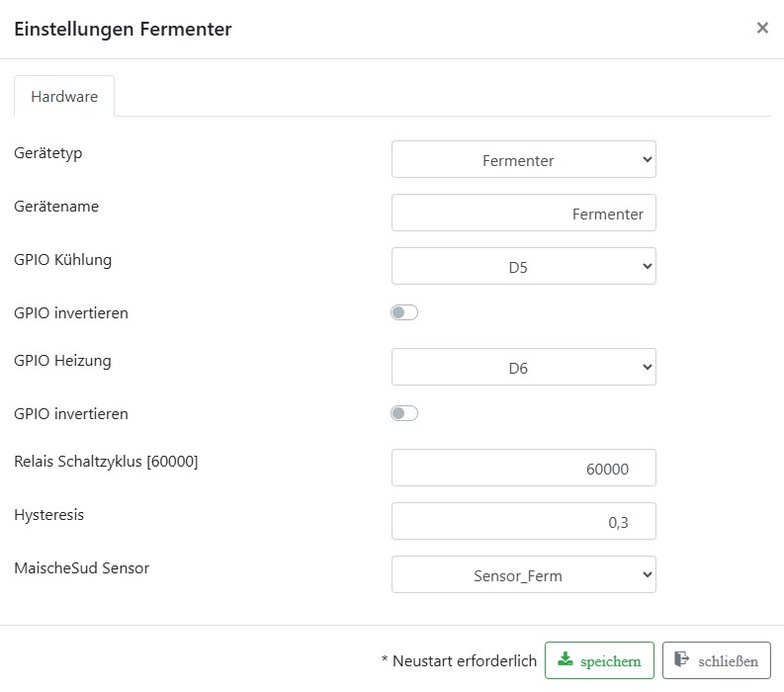Viewport: 784px width, 692px height.
Task: Expand the GPIO Heizung dropdown set to D6
Action: click(523, 367)
